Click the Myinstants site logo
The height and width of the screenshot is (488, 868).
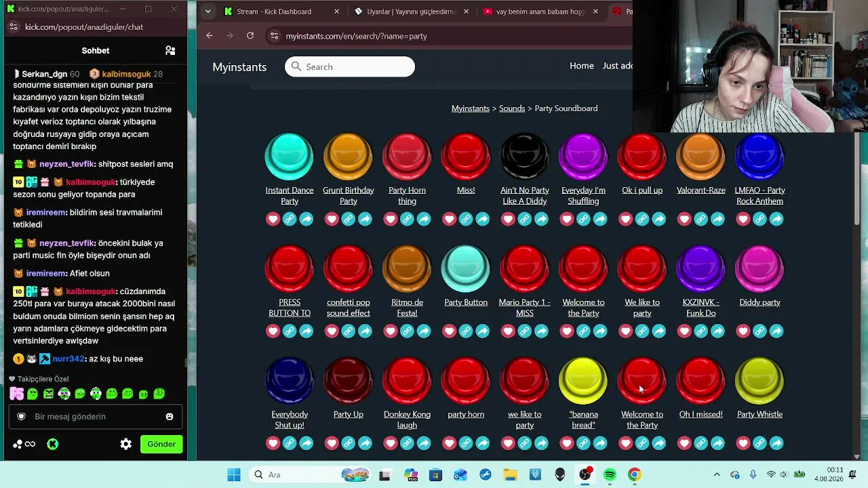[239, 67]
